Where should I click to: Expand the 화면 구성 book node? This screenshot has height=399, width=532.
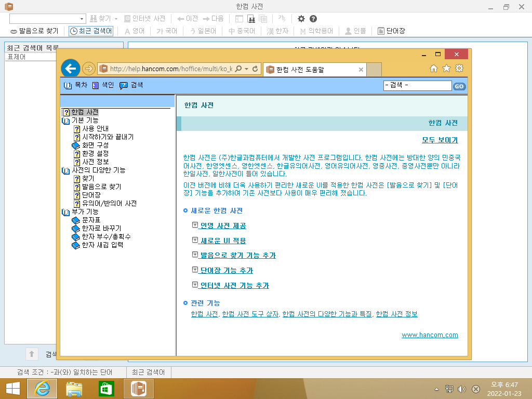coord(76,145)
